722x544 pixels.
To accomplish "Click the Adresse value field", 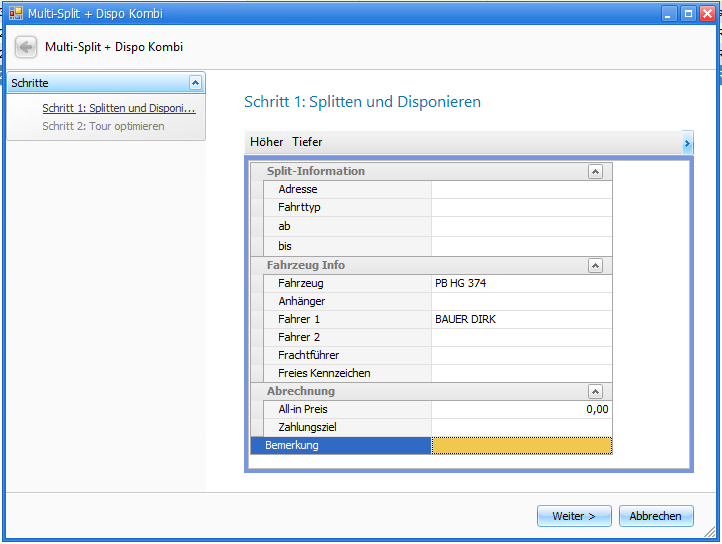I will 521,189.
